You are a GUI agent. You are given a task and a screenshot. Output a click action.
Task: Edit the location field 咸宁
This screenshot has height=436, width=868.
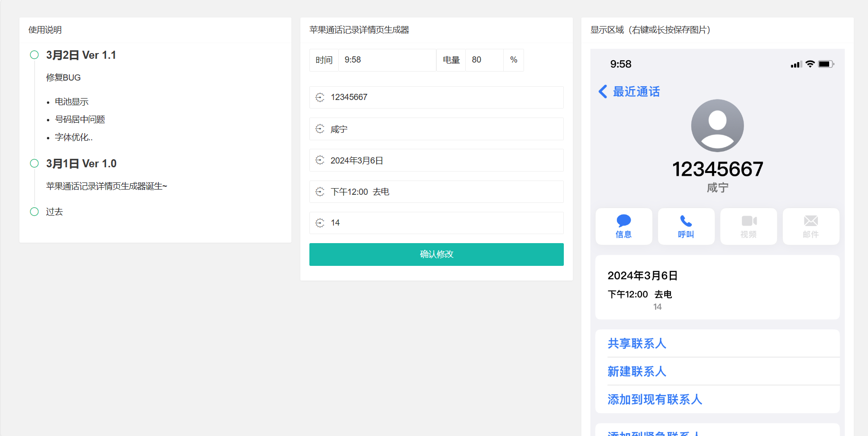click(436, 129)
